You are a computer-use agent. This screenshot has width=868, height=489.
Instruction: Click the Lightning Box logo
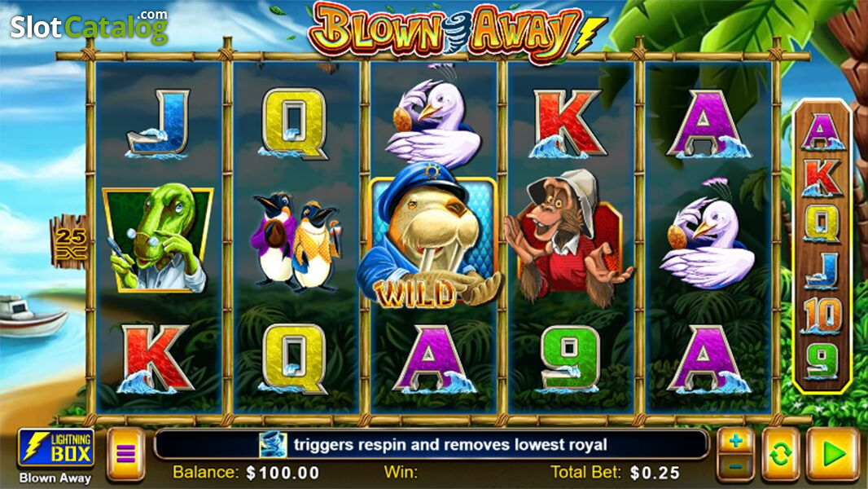coord(56,447)
